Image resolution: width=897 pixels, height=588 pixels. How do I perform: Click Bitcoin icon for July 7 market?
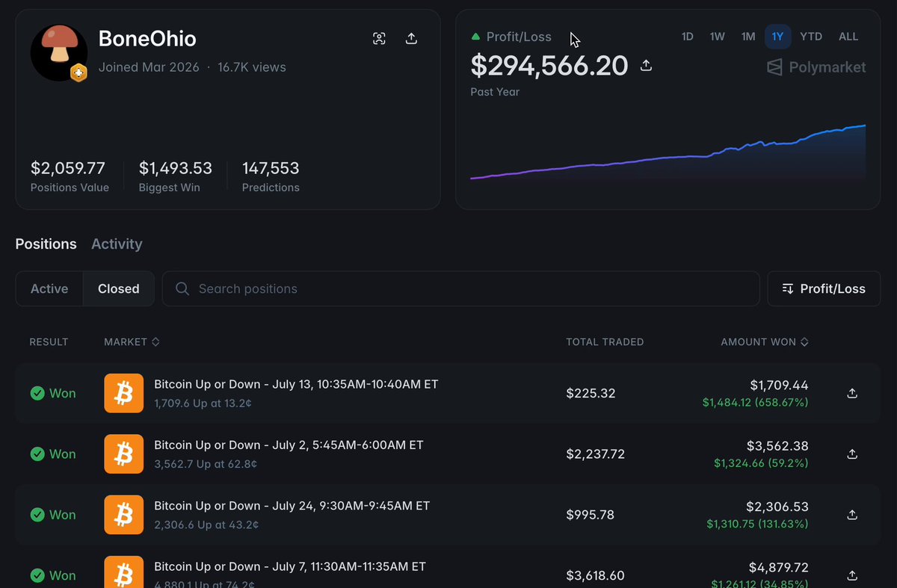[123, 574]
